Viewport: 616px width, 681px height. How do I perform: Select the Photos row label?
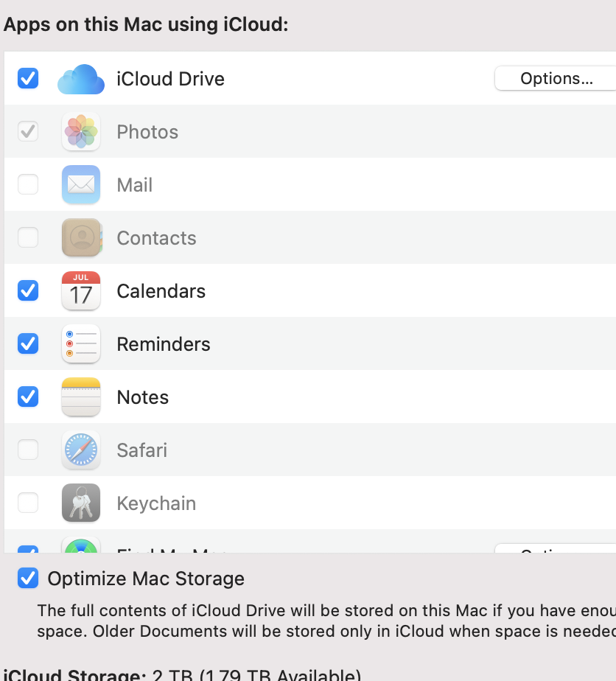pos(147,132)
